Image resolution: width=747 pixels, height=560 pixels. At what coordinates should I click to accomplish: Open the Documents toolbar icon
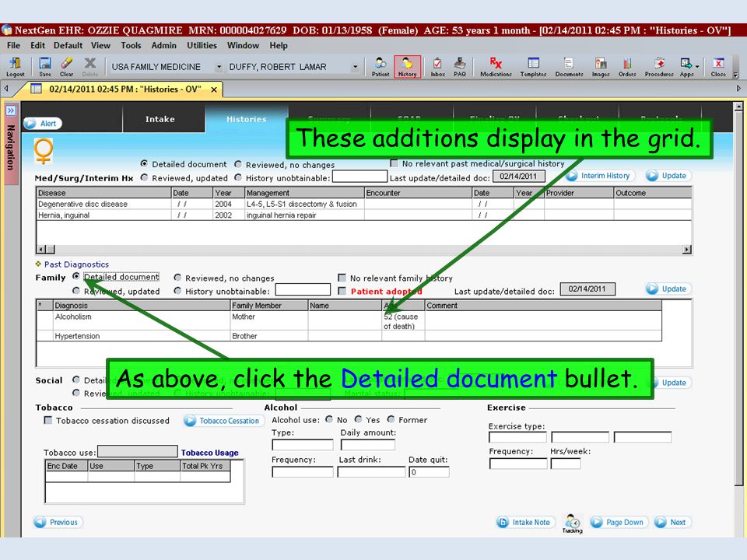[569, 67]
